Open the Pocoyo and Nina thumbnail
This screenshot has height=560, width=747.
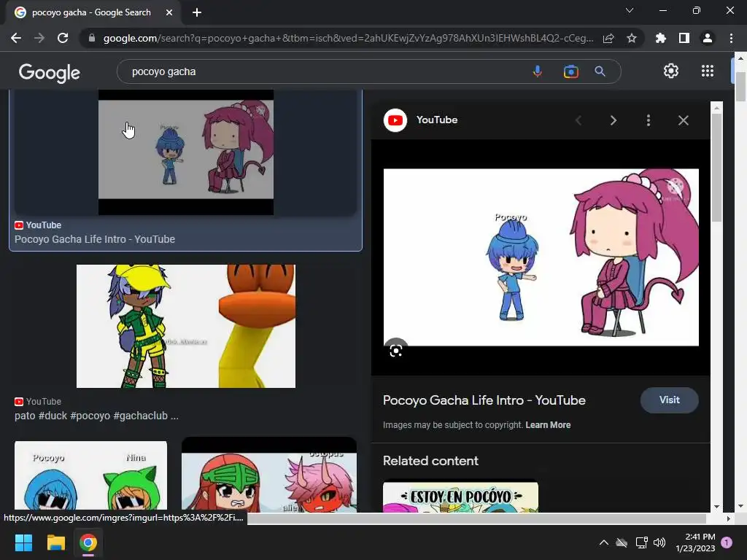pos(90,475)
